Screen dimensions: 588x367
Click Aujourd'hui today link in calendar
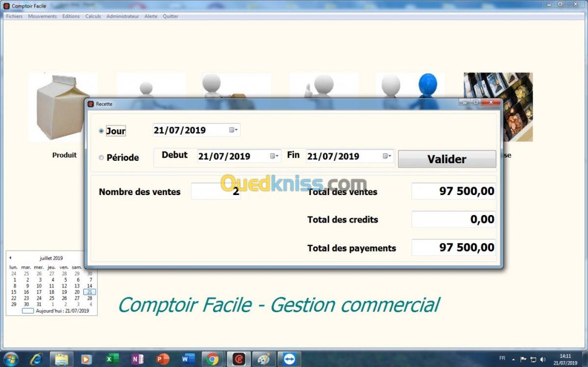pos(56,311)
